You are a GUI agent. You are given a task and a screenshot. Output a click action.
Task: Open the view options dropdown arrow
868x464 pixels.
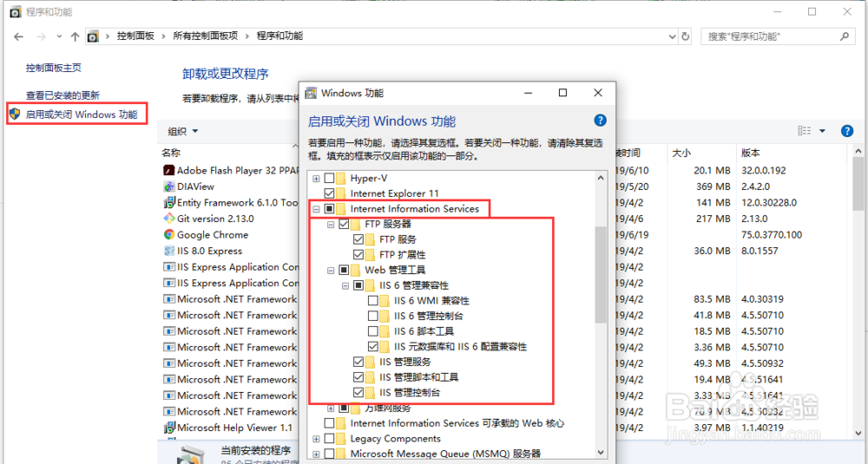click(822, 131)
